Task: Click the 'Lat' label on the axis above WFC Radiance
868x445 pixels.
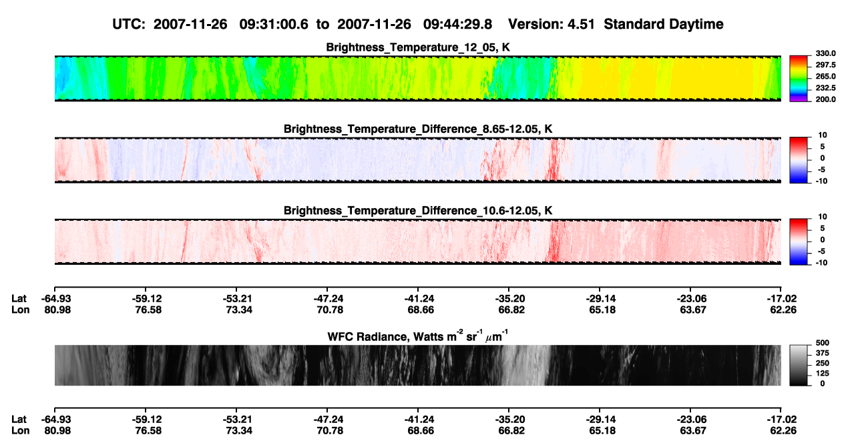Action: pyautogui.click(x=19, y=299)
